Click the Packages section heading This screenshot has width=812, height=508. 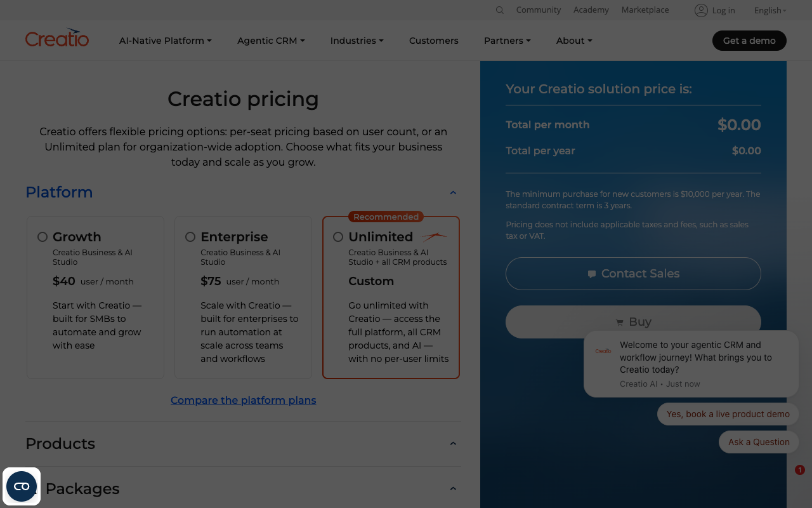[82, 488]
